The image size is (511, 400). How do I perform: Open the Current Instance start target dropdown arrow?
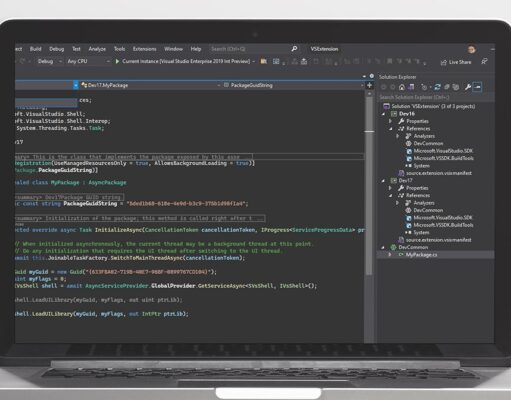point(254,62)
